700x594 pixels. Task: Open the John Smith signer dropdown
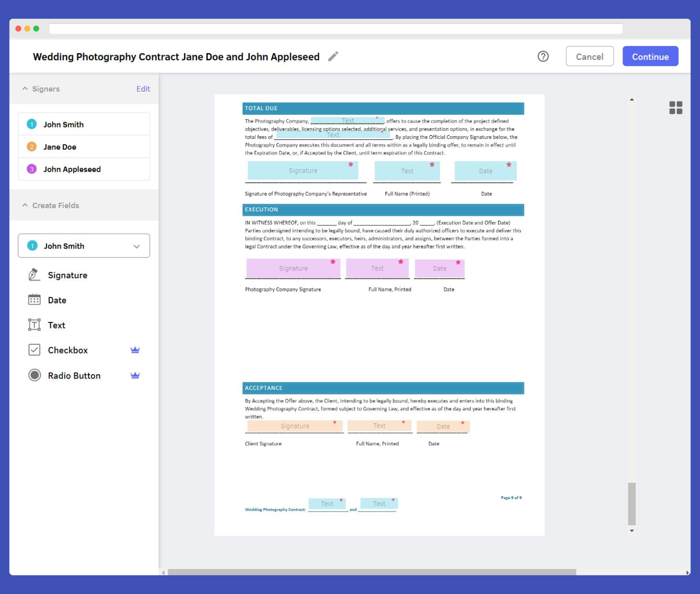pos(136,246)
